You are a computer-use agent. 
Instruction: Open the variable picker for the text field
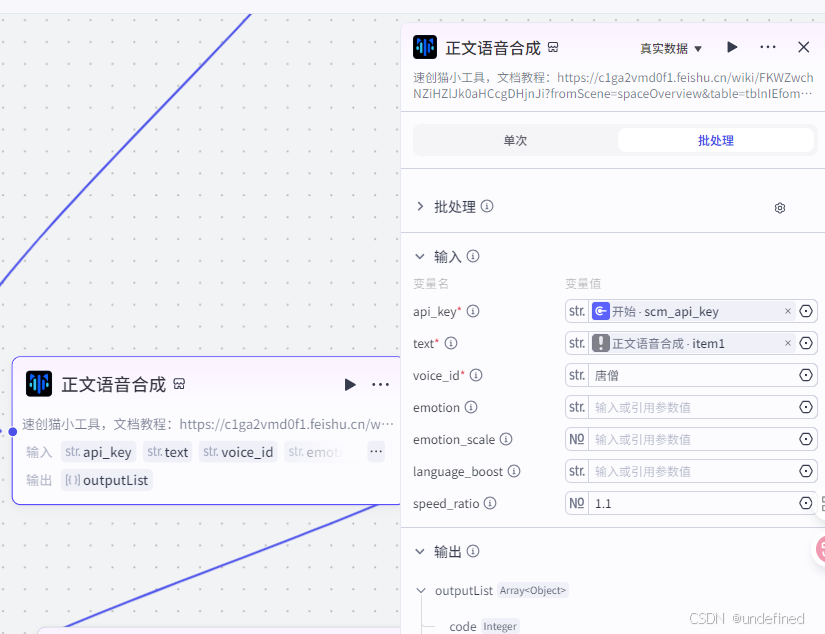pyautogui.click(x=806, y=344)
